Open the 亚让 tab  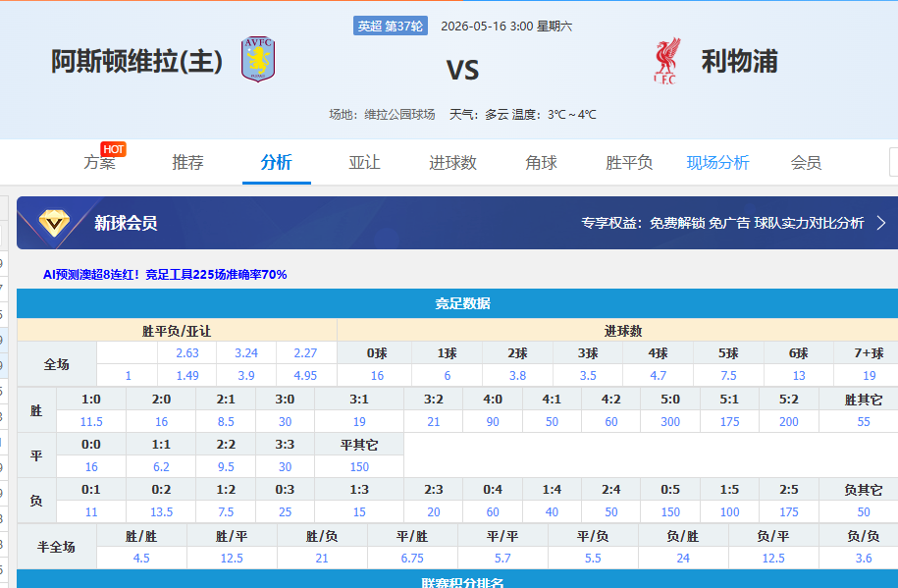coord(364,163)
